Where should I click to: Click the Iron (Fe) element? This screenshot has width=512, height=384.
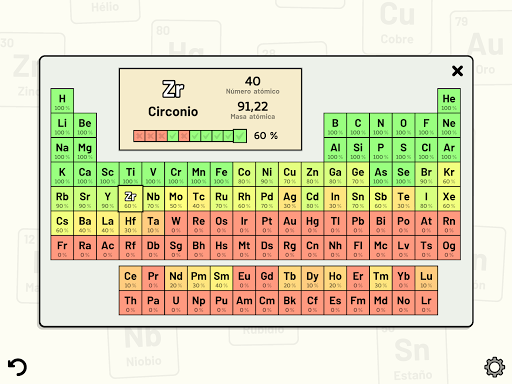coord(221,174)
